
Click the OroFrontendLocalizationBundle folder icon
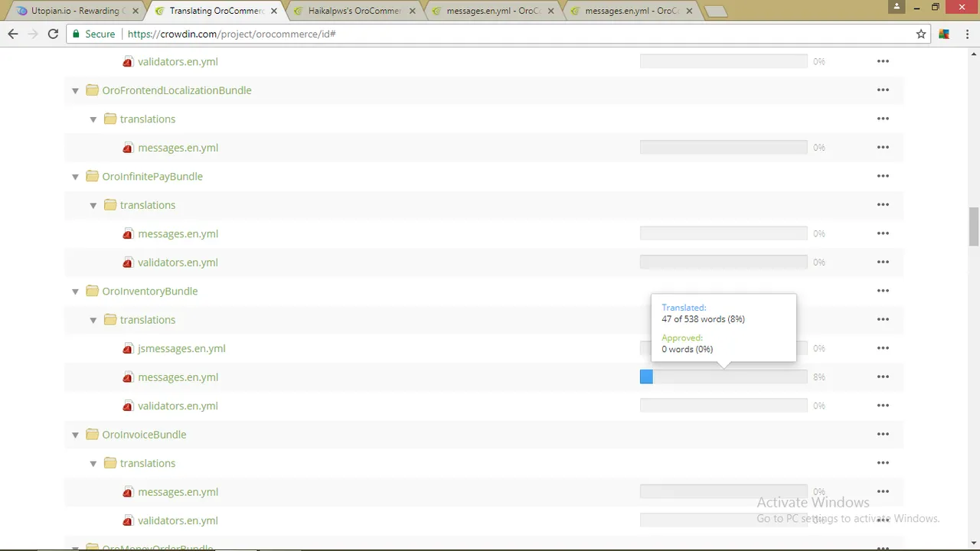92,90
